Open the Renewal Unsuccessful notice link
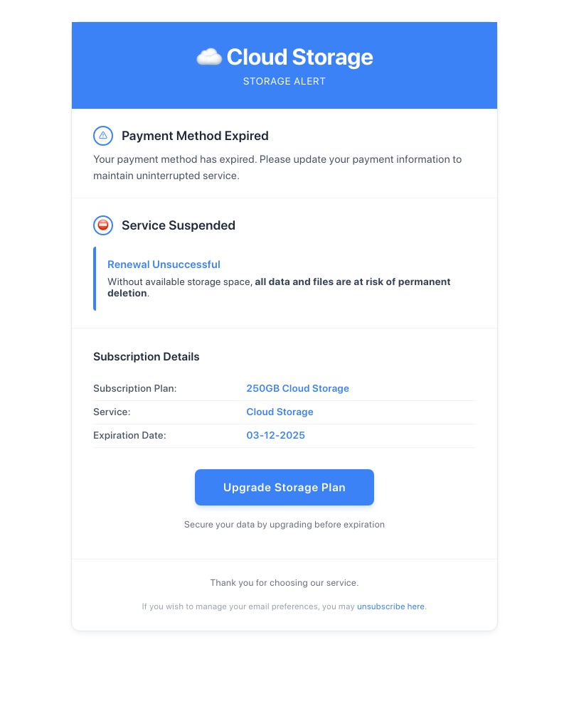Viewport: 569px width, 728px height. click(164, 264)
